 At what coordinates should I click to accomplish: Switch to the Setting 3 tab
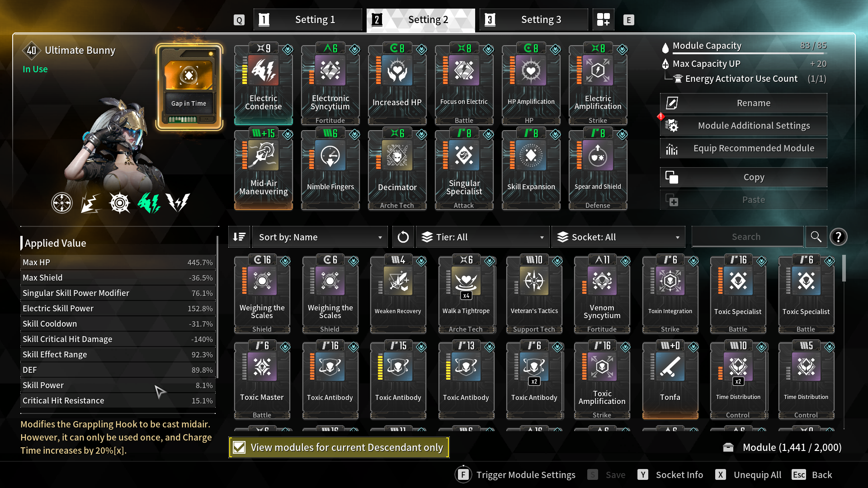pyautogui.click(x=534, y=19)
